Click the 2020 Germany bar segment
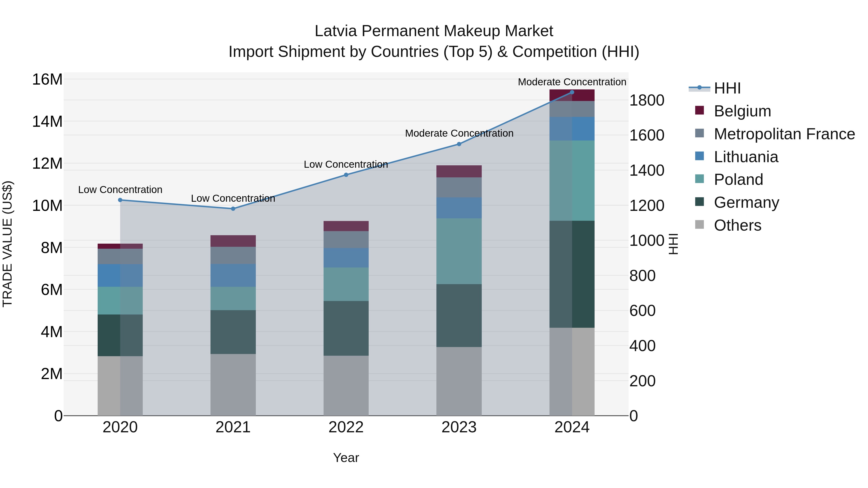Image resolution: width=868 pixels, height=488 pixels. pos(120,335)
